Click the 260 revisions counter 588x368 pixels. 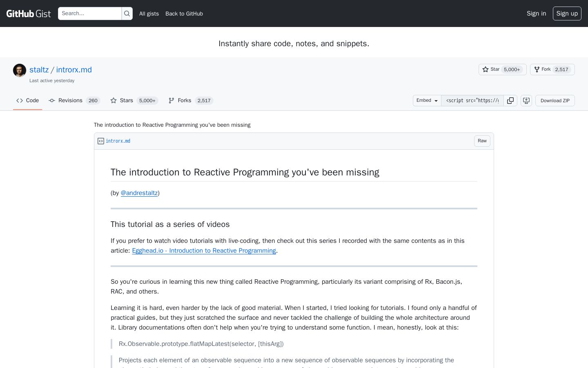tap(93, 101)
